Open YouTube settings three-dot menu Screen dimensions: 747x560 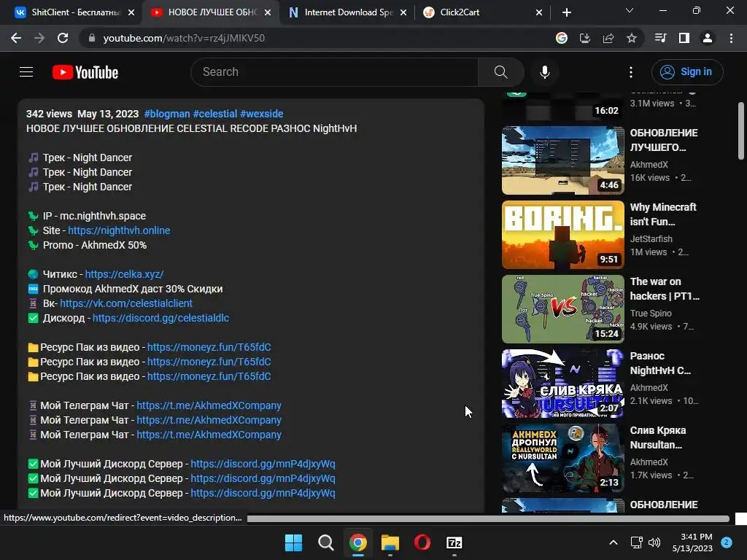pos(631,72)
